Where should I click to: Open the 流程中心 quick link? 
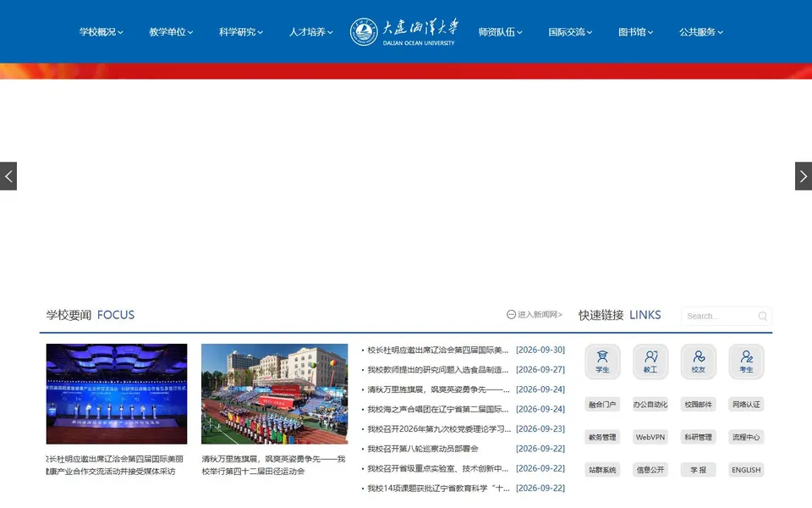coord(746,437)
